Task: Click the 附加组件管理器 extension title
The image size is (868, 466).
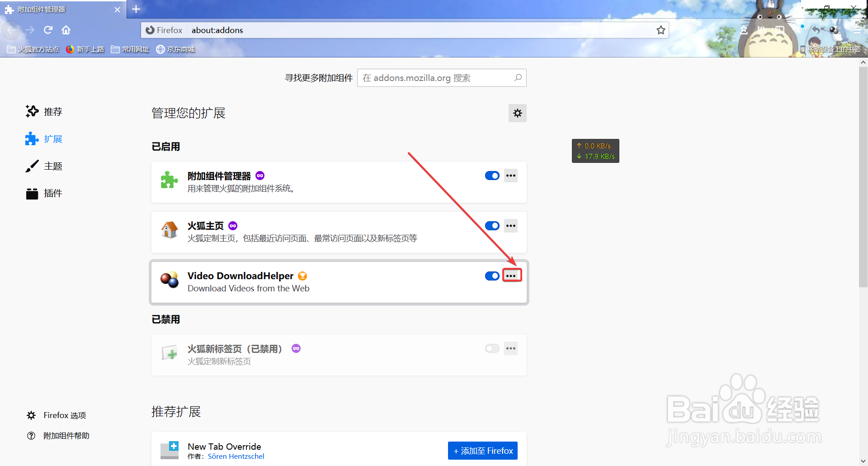Action: pyautogui.click(x=219, y=176)
